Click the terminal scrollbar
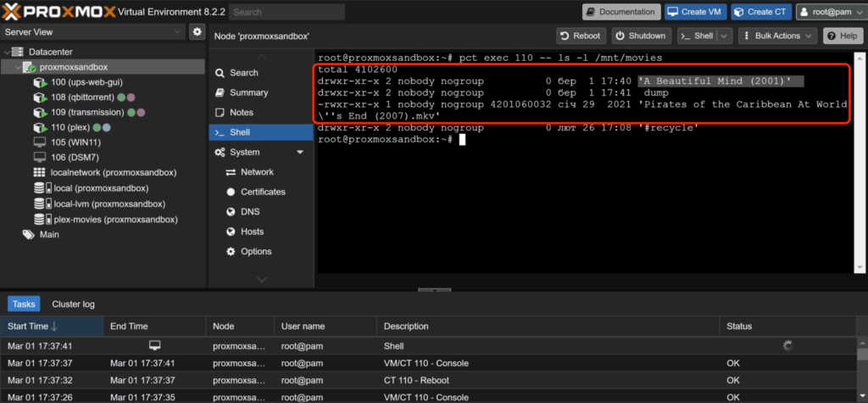The height and width of the screenshot is (403, 868). click(x=859, y=163)
